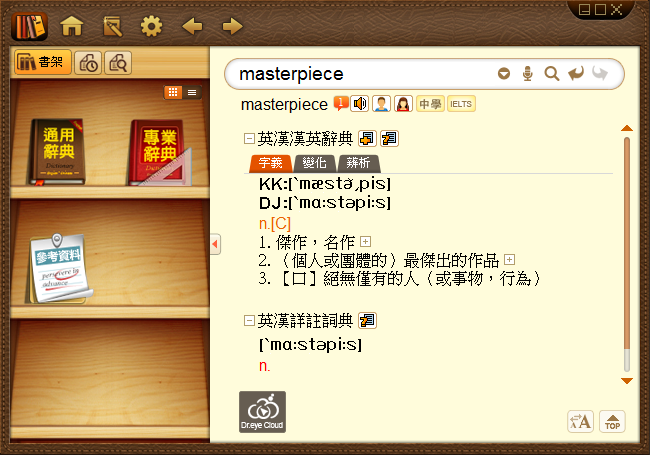This screenshot has width=650, height=455.
Task: Open the 參考資料 reference notes
Action: pyautogui.click(x=60, y=268)
